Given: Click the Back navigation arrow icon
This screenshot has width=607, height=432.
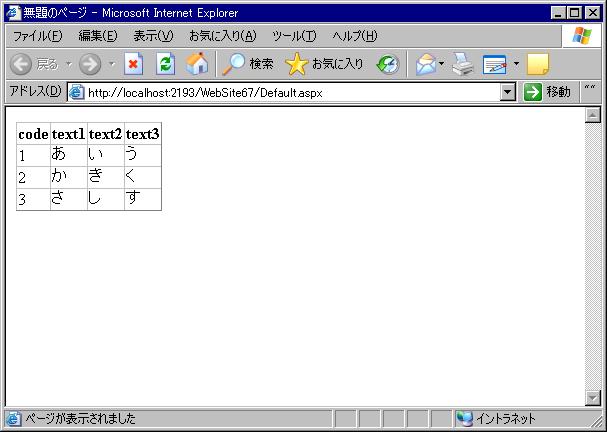Looking at the screenshot, I should 21,64.
